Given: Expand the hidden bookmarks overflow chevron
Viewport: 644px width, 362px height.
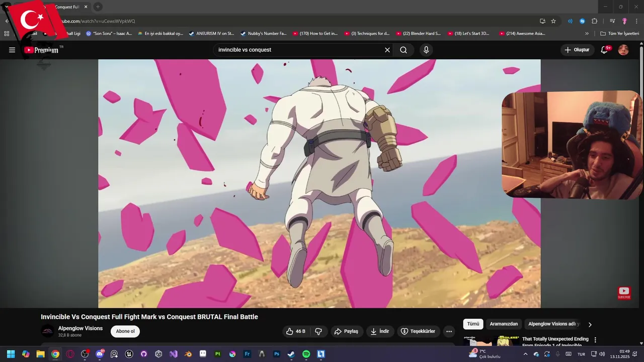Looking at the screenshot, I should point(587,34).
